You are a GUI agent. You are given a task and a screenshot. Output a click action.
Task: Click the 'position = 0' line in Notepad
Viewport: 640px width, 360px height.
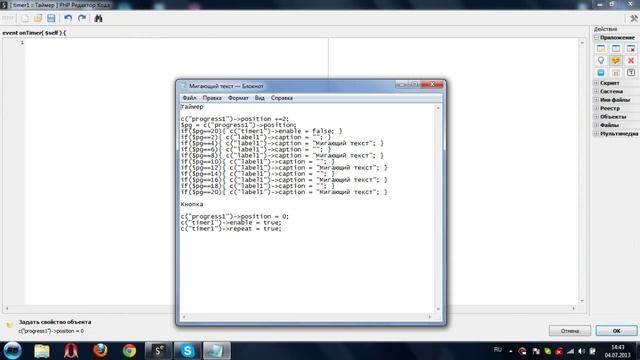click(235, 216)
